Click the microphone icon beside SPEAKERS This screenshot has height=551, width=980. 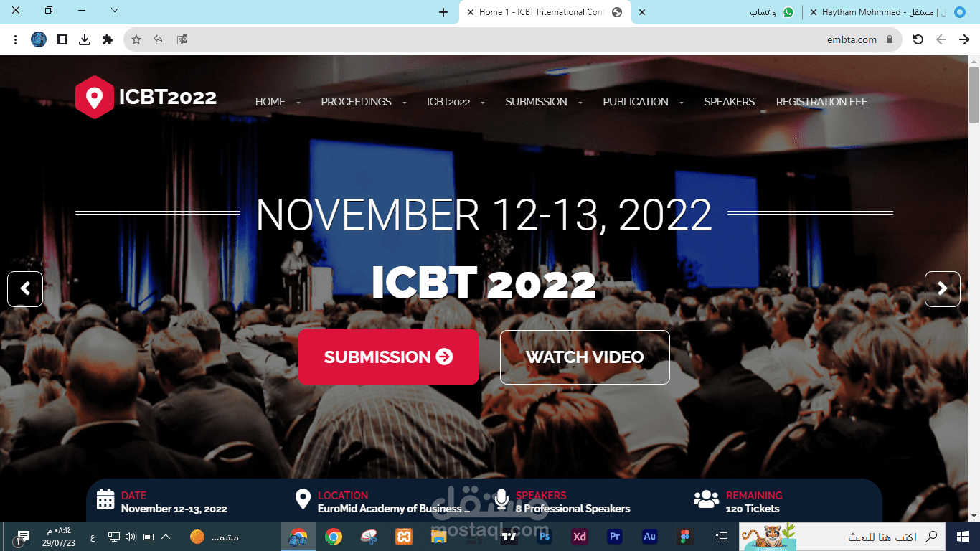501,499
